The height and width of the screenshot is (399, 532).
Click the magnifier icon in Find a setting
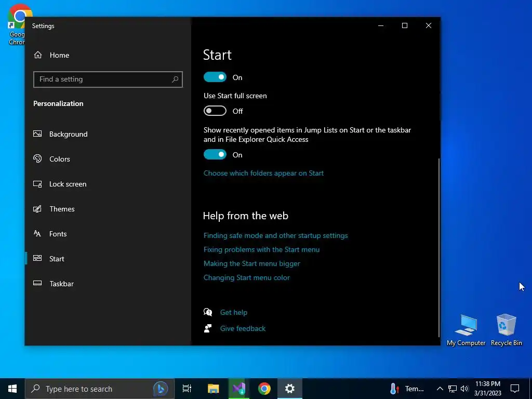point(175,79)
